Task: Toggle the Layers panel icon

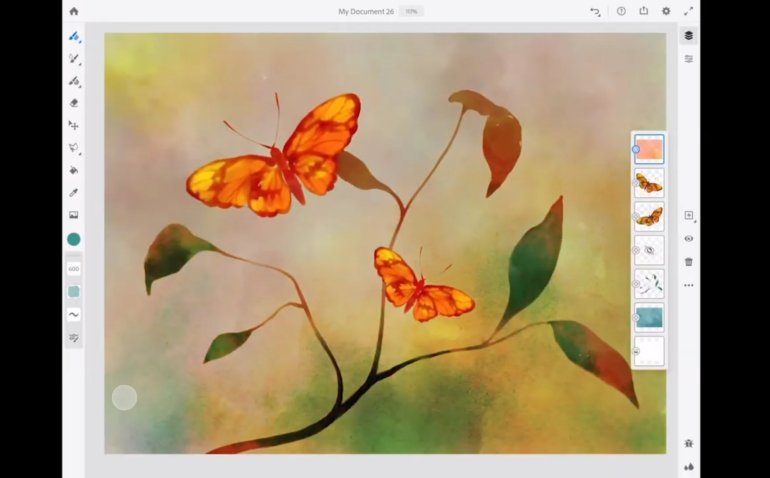Action: (689, 36)
